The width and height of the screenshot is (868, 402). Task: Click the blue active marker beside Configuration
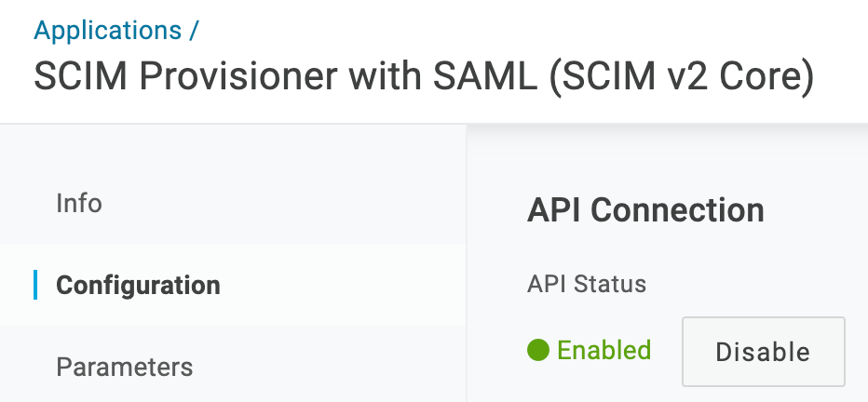[x=35, y=285]
